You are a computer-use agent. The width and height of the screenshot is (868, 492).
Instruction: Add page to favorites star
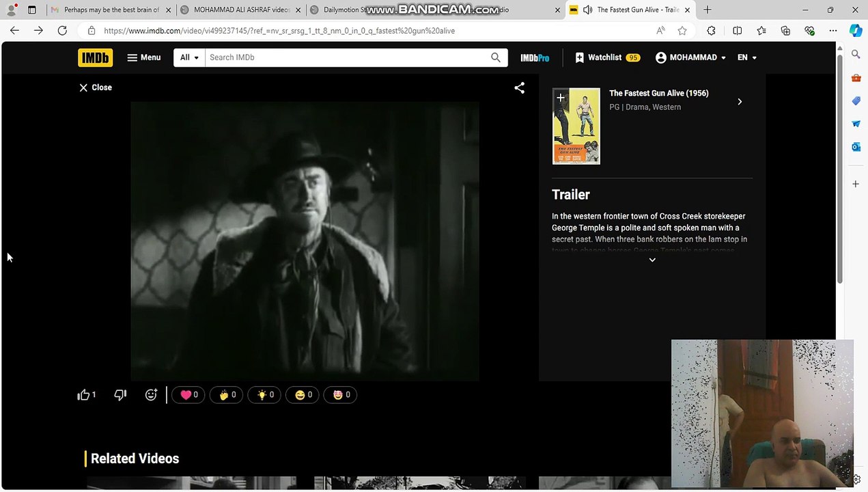(682, 31)
